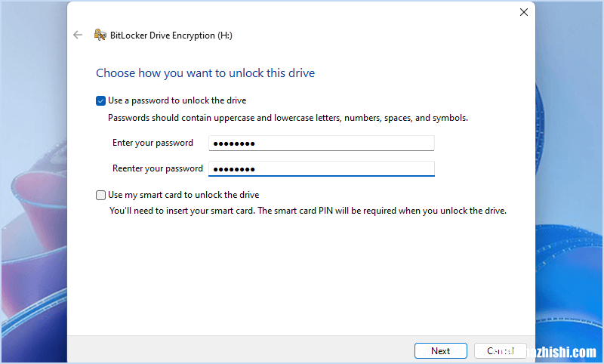Click the BitLocker key and lock icon

(x=100, y=35)
